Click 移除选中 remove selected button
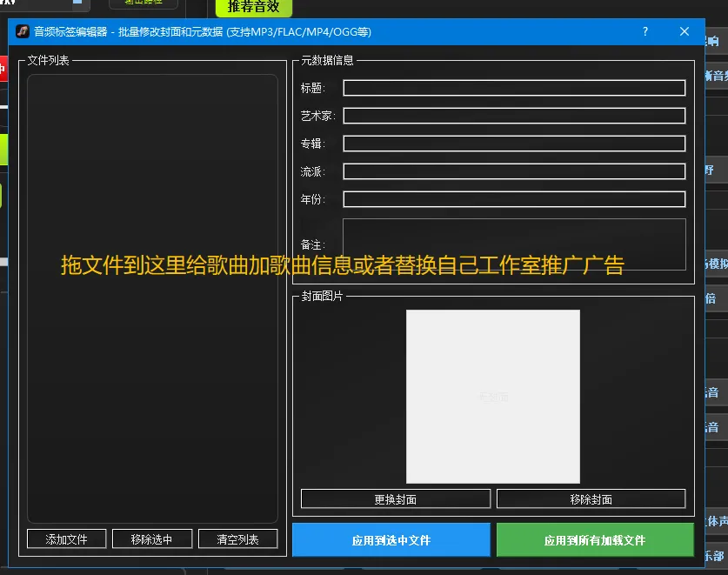The height and width of the screenshot is (575, 728). coord(152,539)
